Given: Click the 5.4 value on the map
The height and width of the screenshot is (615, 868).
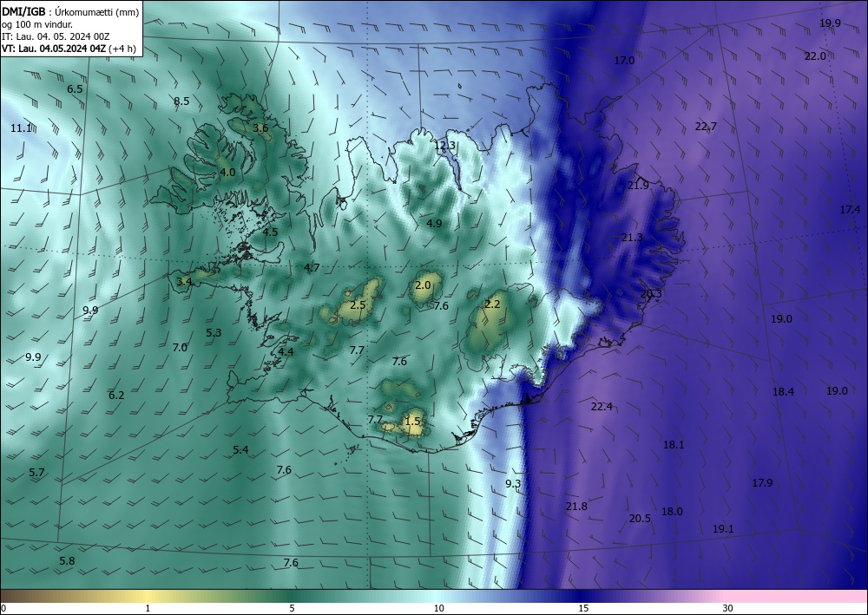Looking at the screenshot, I should pos(240,450).
